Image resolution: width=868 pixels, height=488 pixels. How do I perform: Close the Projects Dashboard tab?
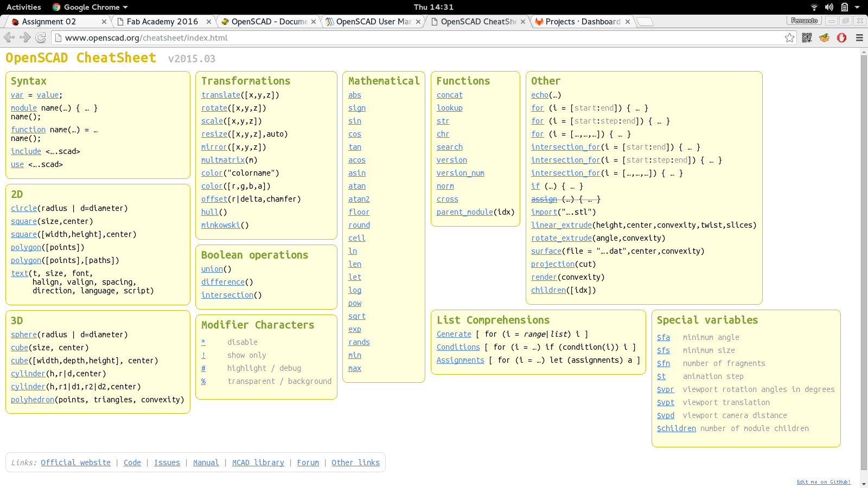[x=628, y=22]
